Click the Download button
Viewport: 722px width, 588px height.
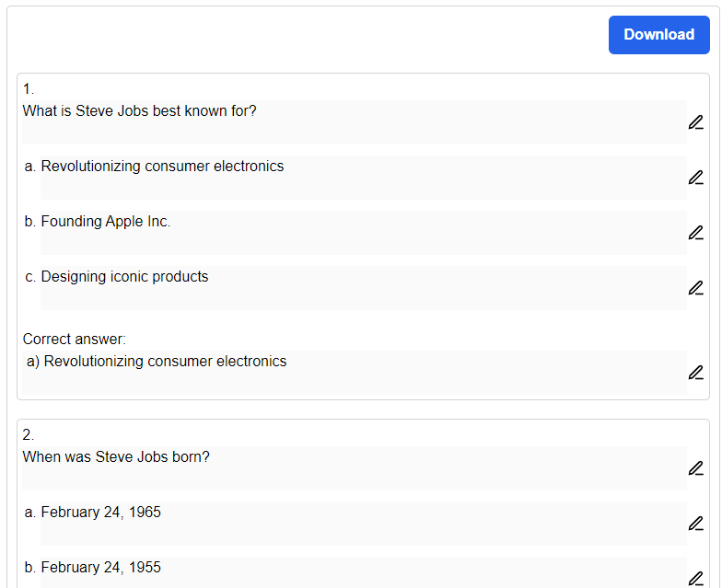pos(658,35)
